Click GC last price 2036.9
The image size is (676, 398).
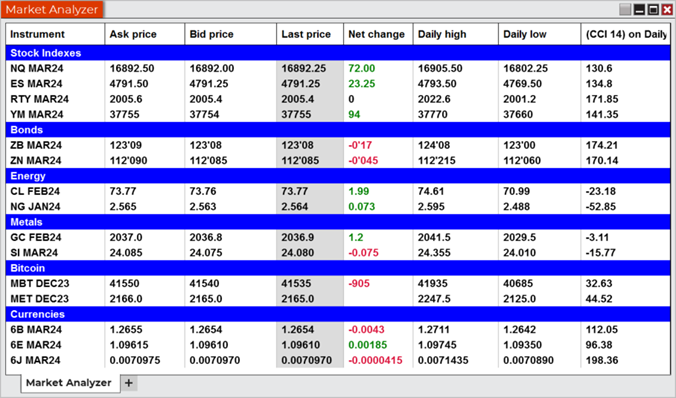pyautogui.click(x=297, y=237)
